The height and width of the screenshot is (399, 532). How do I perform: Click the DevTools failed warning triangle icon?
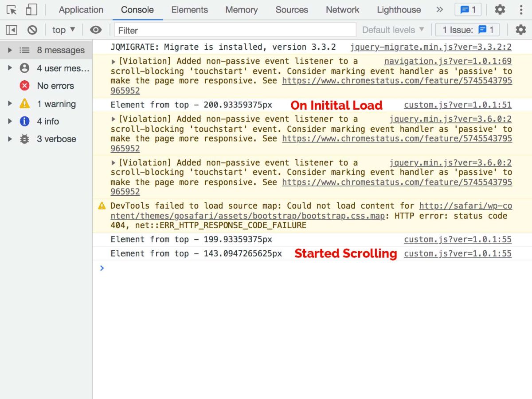point(102,206)
